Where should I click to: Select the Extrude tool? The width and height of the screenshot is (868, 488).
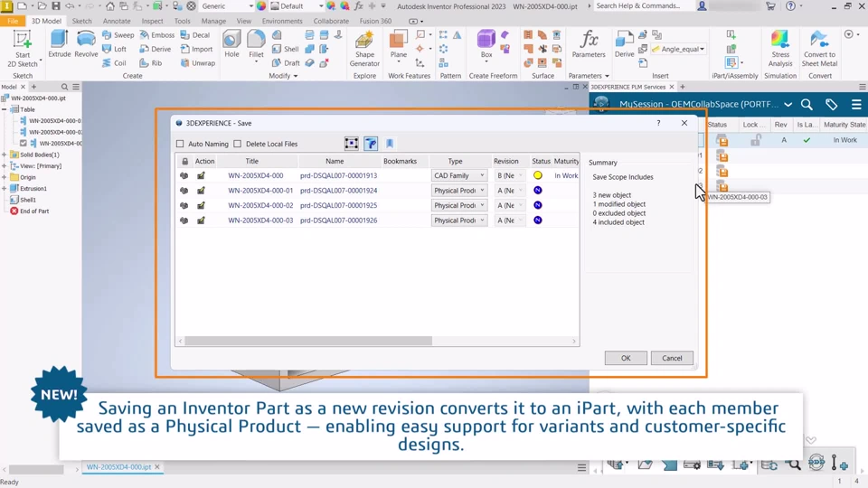(x=59, y=44)
